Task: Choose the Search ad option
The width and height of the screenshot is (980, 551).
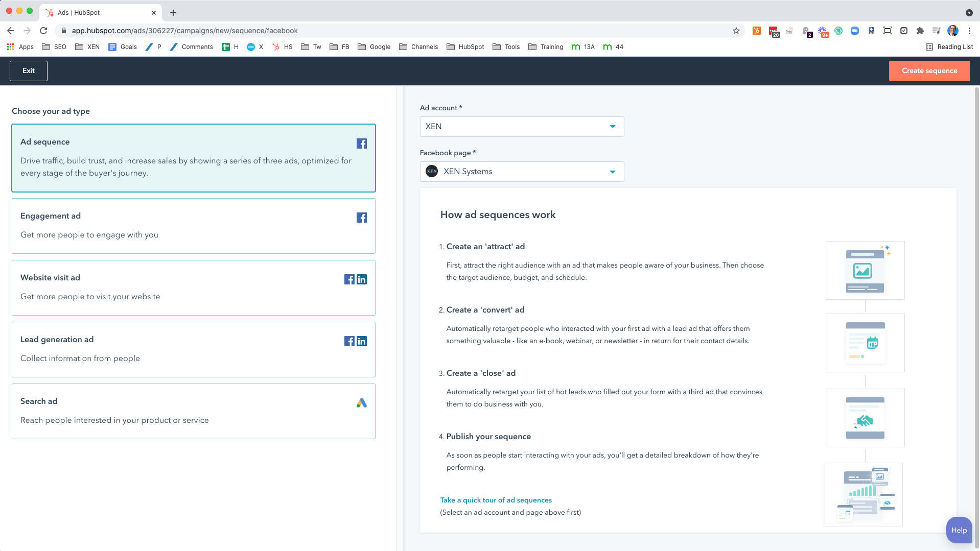Action: coord(194,411)
